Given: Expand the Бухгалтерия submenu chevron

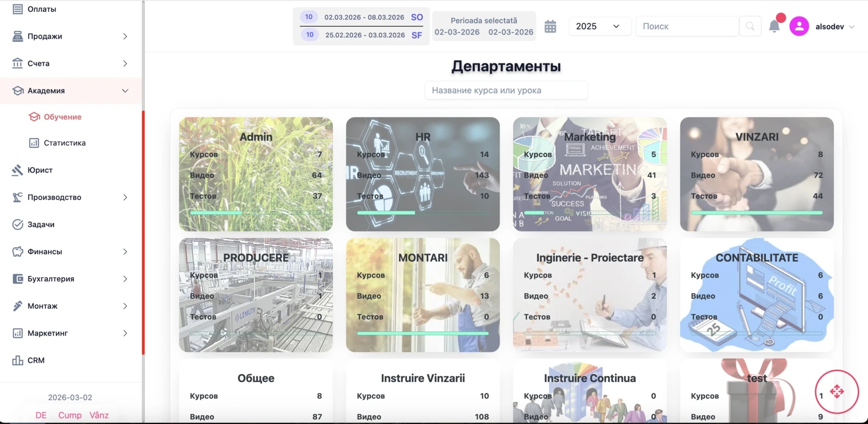Looking at the screenshot, I should coord(125,279).
